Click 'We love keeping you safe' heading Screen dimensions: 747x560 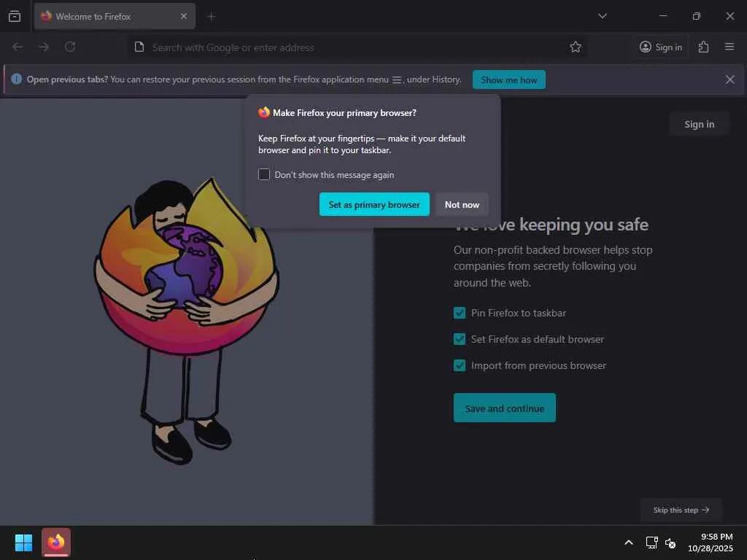551,225
